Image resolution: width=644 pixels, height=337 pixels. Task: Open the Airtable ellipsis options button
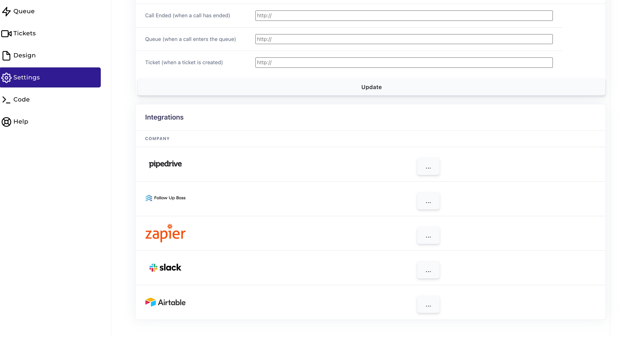(x=428, y=304)
